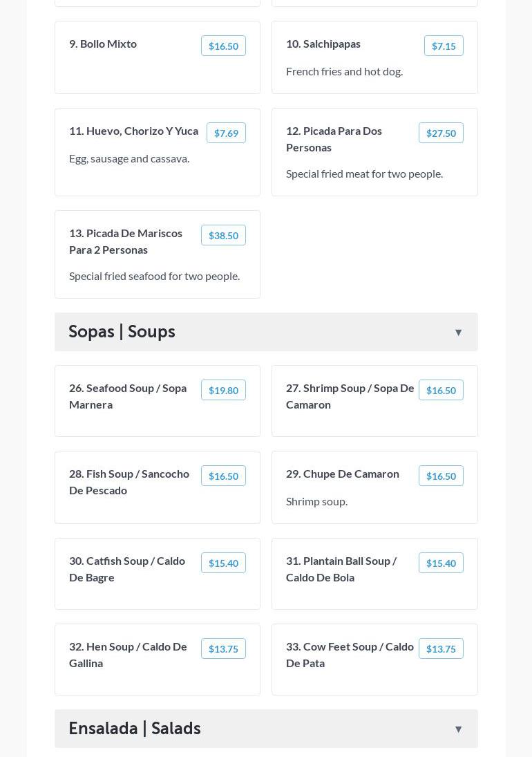This screenshot has width=532, height=757.
Task: Select the $7.69 Huevo, Chorizo Y Yuca price
Action: coord(226,133)
